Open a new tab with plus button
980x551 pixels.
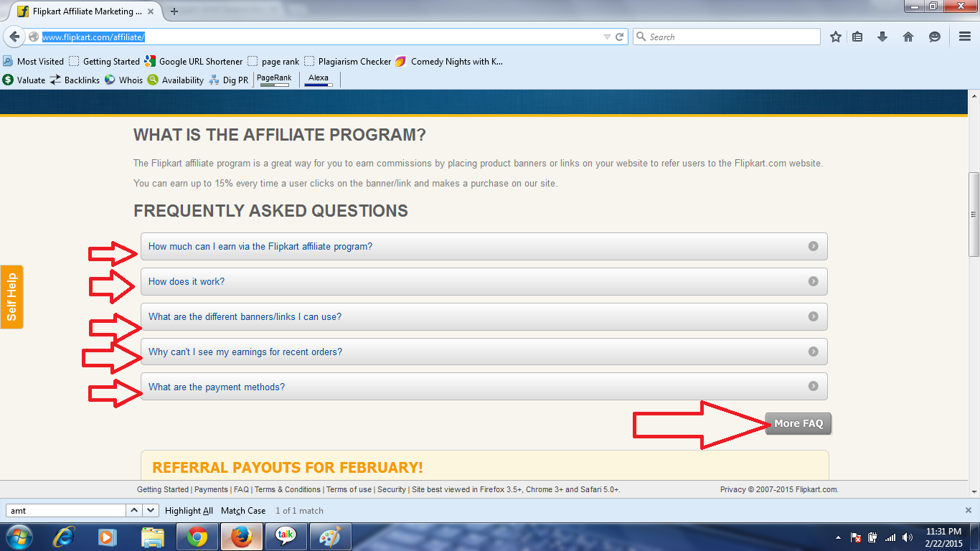coord(174,11)
